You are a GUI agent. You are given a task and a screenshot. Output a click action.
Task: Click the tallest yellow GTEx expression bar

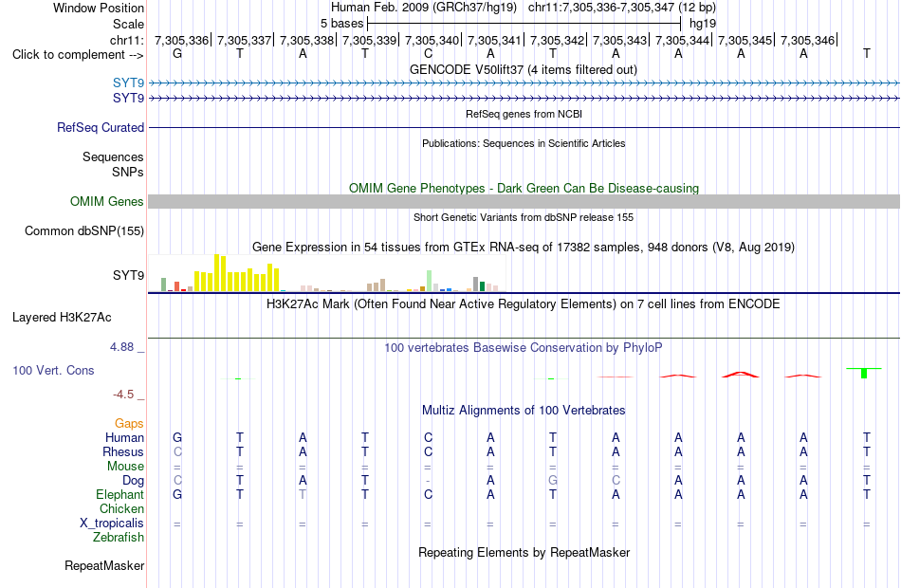click(x=217, y=272)
